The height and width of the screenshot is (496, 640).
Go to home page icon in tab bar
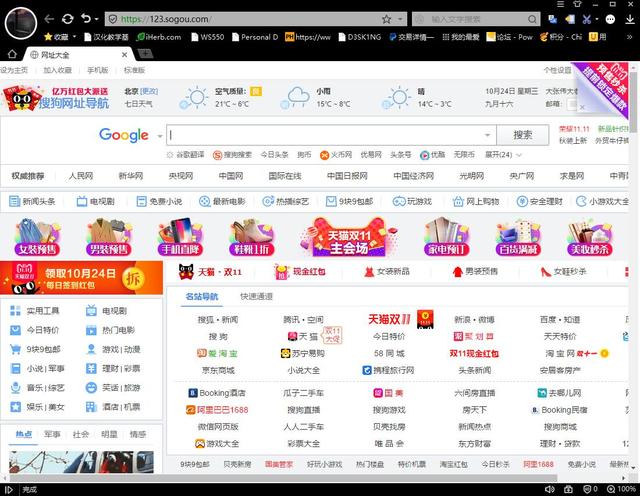[12, 54]
